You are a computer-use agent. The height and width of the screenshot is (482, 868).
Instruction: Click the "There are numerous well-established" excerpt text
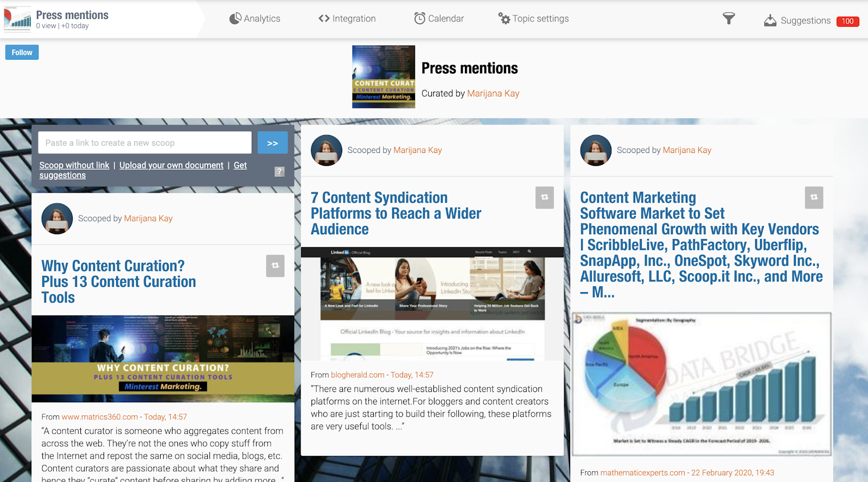(x=431, y=408)
